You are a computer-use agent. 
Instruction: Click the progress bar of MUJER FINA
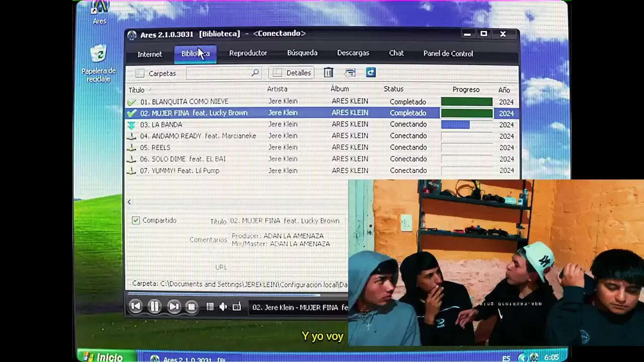pyautogui.click(x=467, y=113)
